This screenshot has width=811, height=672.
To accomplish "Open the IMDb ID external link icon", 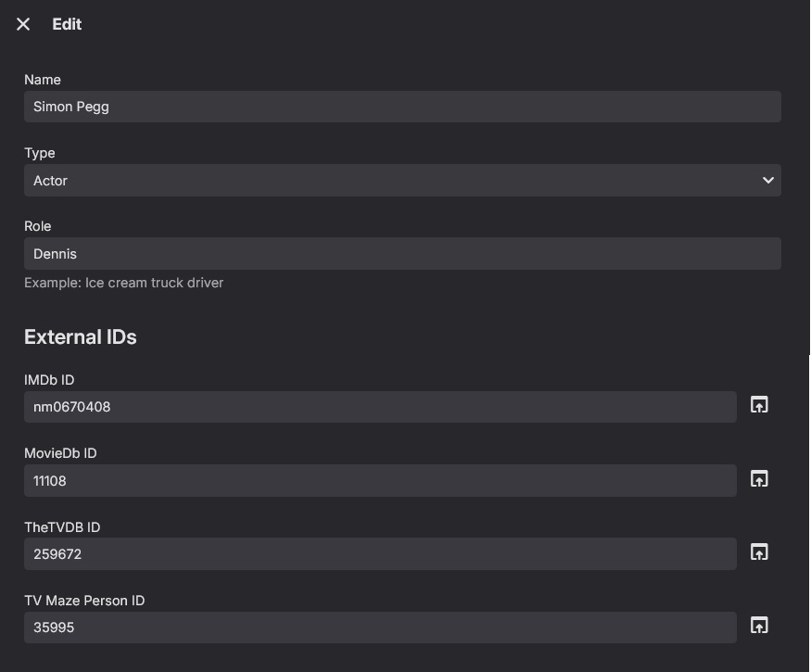I will pyautogui.click(x=759, y=405).
